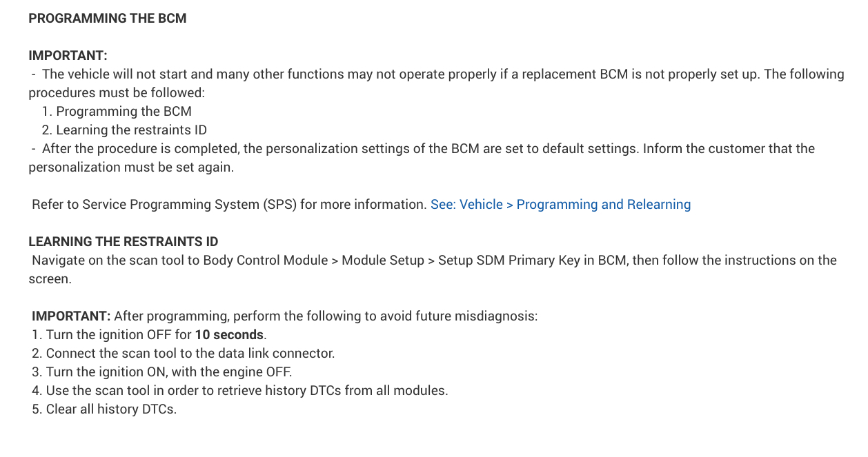Click the Module Setup navigation text
Image resolution: width=868 pixels, height=457 pixels.
(x=383, y=261)
